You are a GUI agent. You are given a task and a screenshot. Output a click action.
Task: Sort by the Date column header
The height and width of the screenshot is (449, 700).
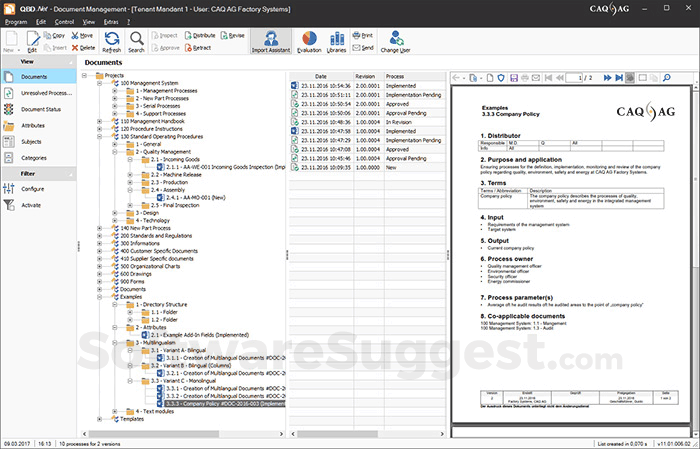[321, 76]
